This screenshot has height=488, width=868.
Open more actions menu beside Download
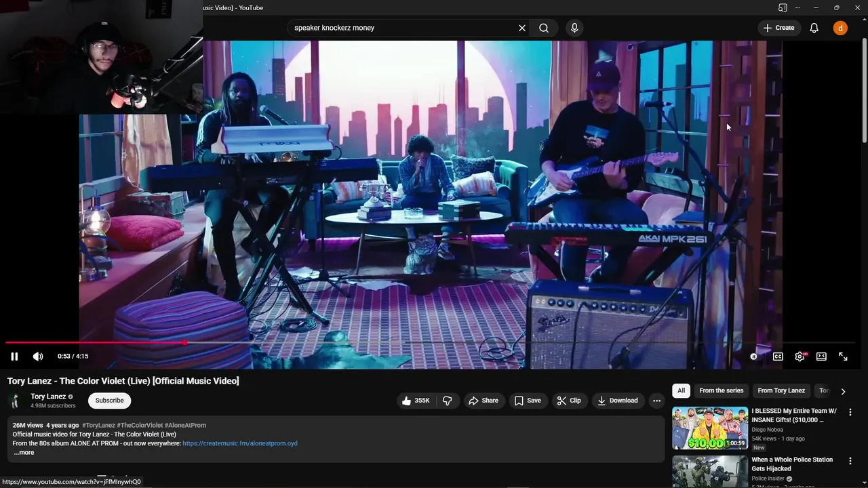pyautogui.click(x=656, y=401)
